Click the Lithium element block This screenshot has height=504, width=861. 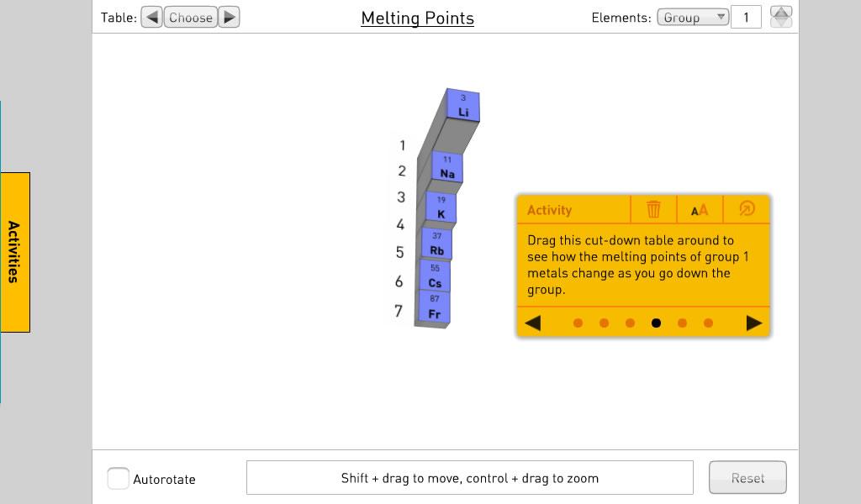click(x=462, y=105)
